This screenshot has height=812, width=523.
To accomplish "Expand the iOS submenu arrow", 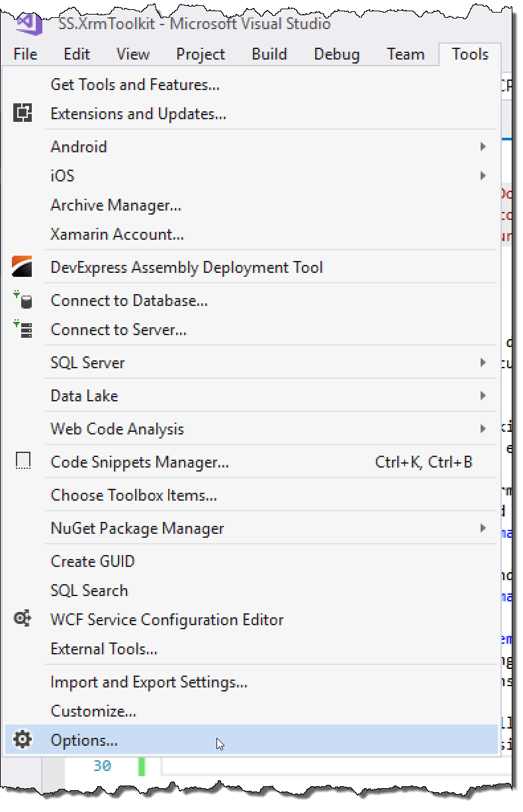I will 483,176.
